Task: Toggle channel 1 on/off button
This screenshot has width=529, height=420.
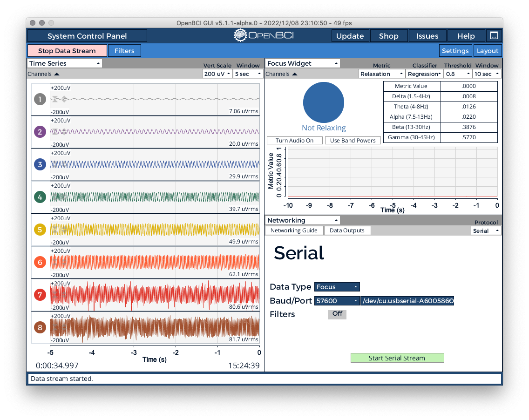Action: [x=40, y=99]
